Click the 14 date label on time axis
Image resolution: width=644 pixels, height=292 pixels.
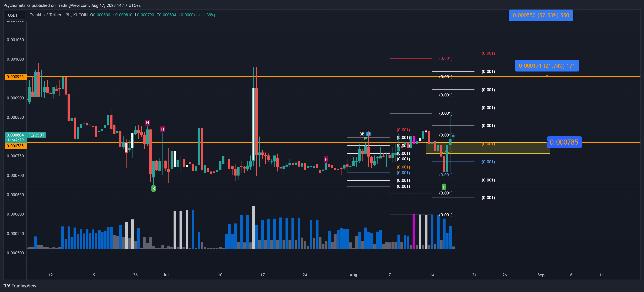tap(432, 275)
